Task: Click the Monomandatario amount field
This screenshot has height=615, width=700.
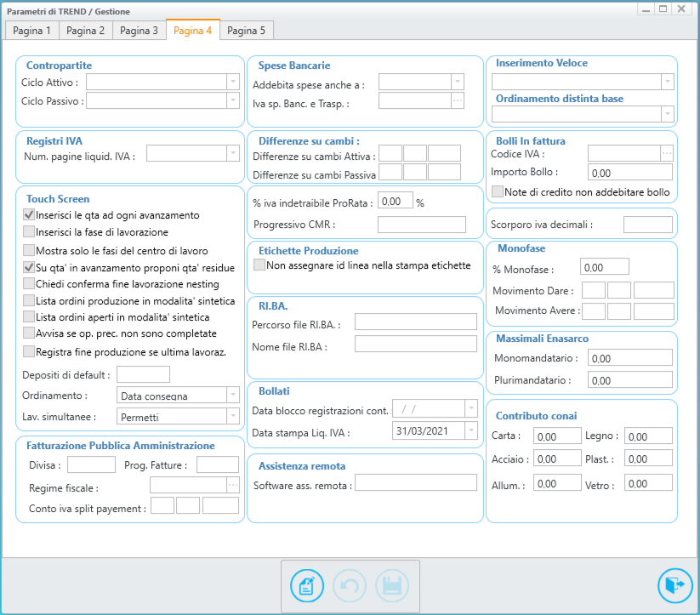Action: click(x=630, y=358)
